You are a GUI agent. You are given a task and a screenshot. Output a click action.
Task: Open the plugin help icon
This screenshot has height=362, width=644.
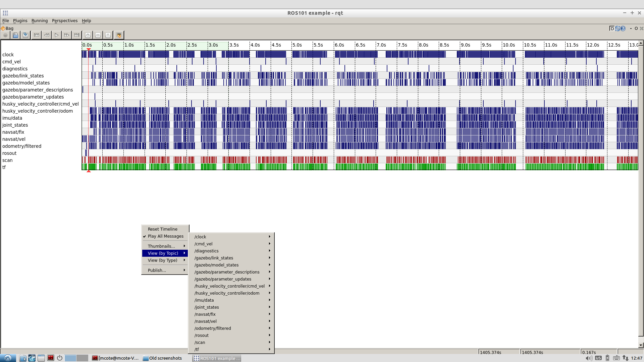click(x=623, y=28)
